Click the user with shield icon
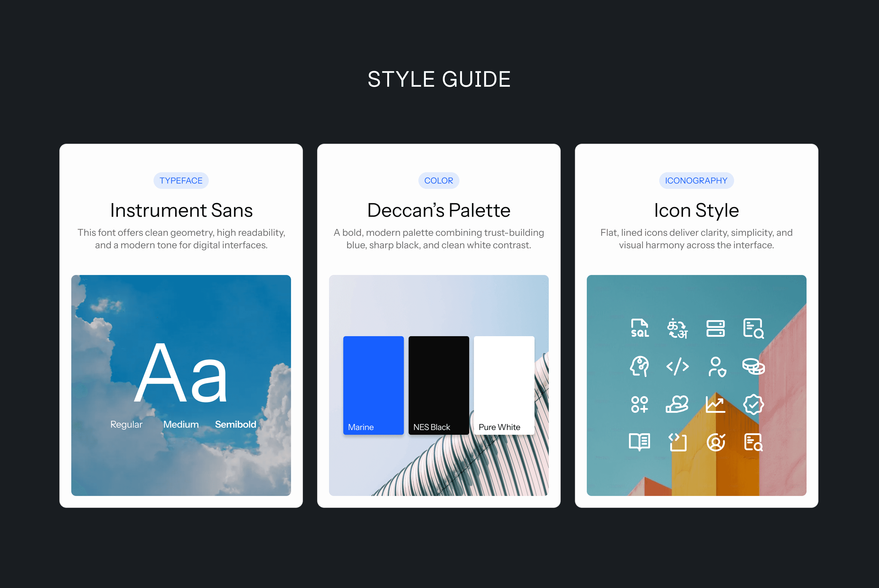Image resolution: width=879 pixels, height=588 pixels. coord(717,366)
